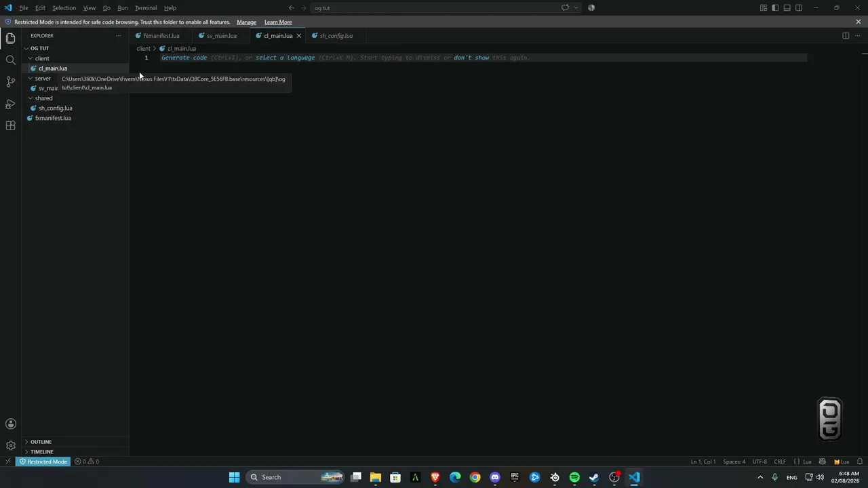Open the Manage gear icon

(10, 445)
